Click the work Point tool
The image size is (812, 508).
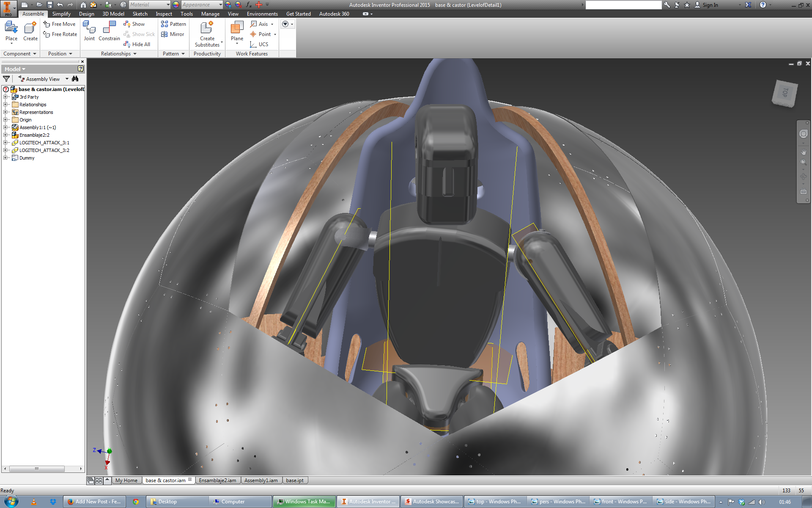coord(261,34)
